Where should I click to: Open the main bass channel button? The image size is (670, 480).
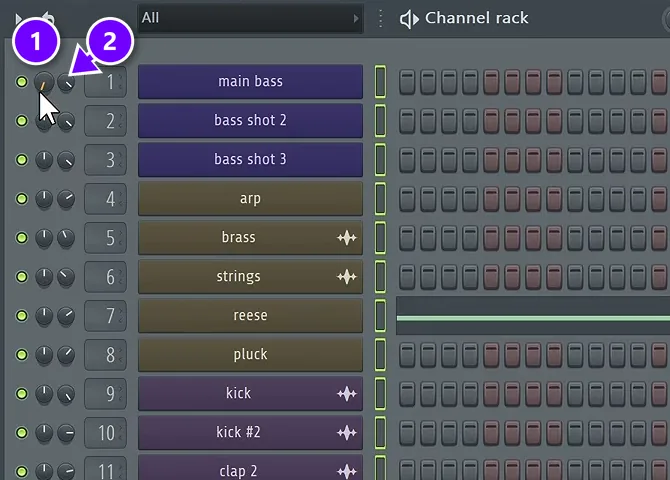point(250,82)
